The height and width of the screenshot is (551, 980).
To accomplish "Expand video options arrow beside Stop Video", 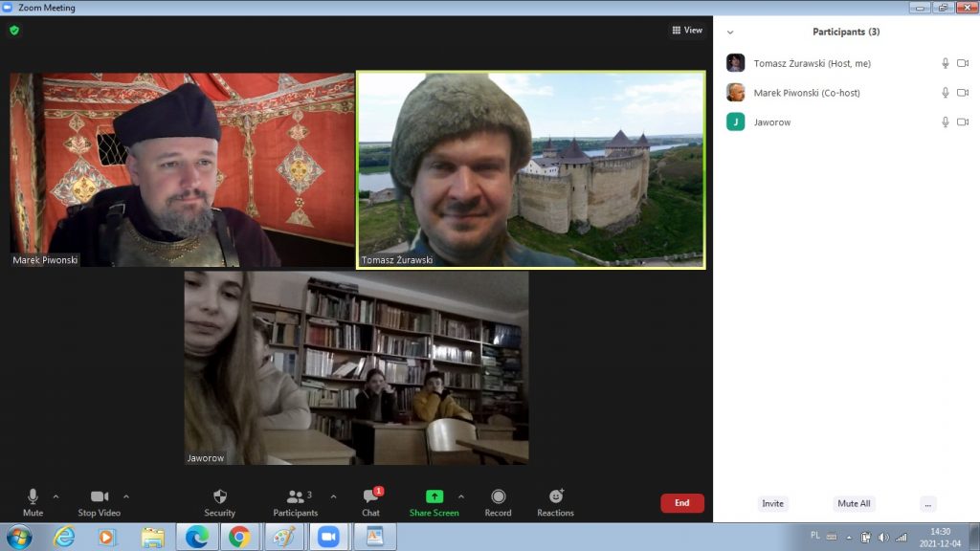I will click(126, 496).
